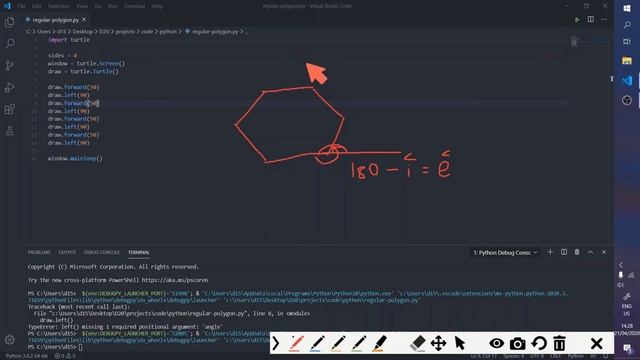The width and height of the screenshot is (640, 360).
Task: Show hidden tray icons chevron
Action: pos(620,265)
